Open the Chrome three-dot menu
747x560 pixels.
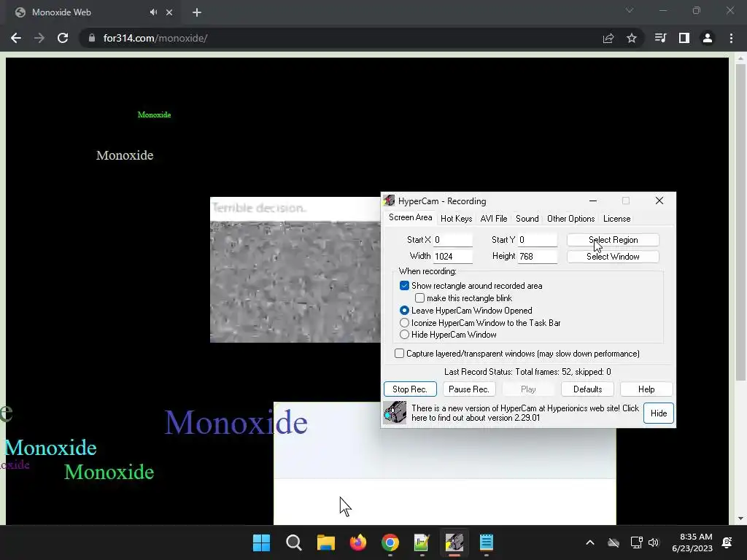(x=731, y=38)
